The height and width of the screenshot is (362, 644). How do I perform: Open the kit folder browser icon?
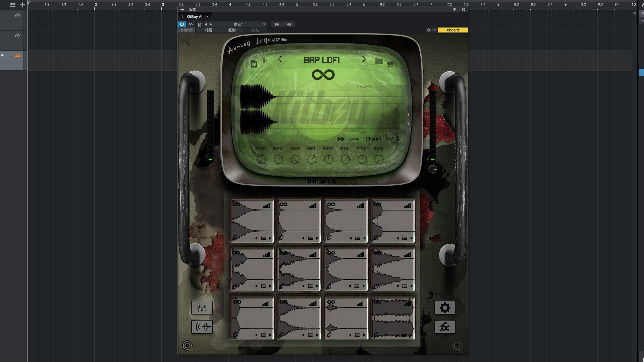pos(379,61)
